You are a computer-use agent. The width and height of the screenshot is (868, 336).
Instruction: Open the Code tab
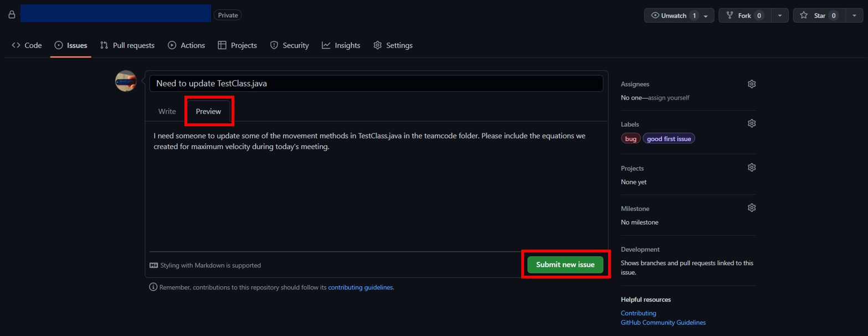[27, 45]
